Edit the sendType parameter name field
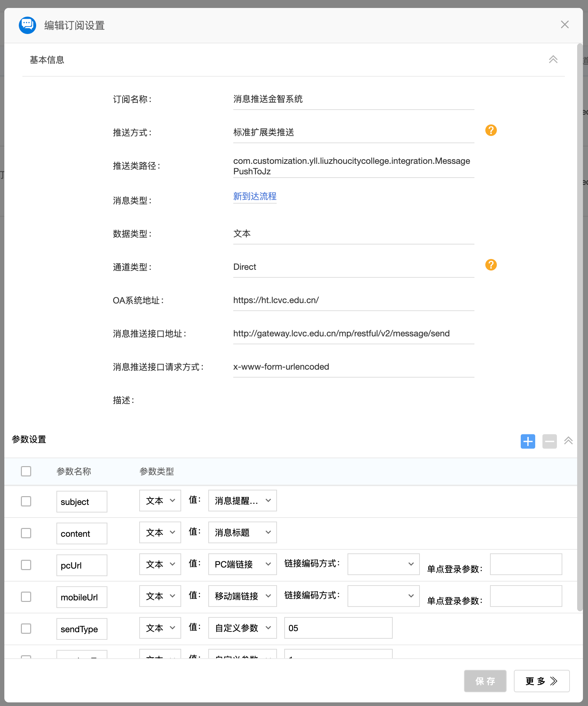Viewport: 588px width, 706px height. (x=82, y=629)
